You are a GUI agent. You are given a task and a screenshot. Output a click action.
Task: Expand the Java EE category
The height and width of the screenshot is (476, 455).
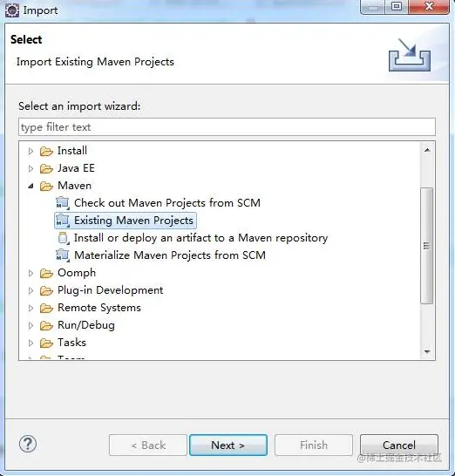pos(31,168)
